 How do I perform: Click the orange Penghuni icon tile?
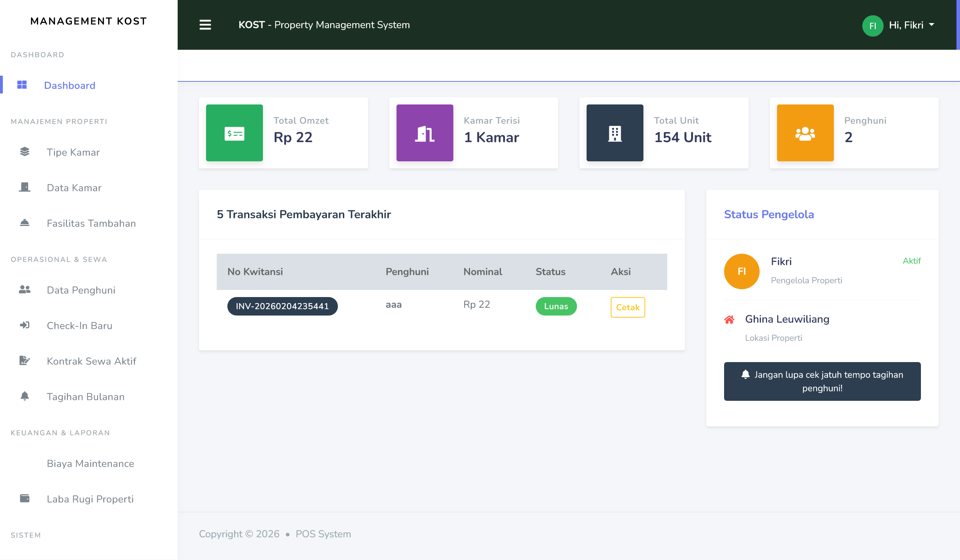point(805,133)
